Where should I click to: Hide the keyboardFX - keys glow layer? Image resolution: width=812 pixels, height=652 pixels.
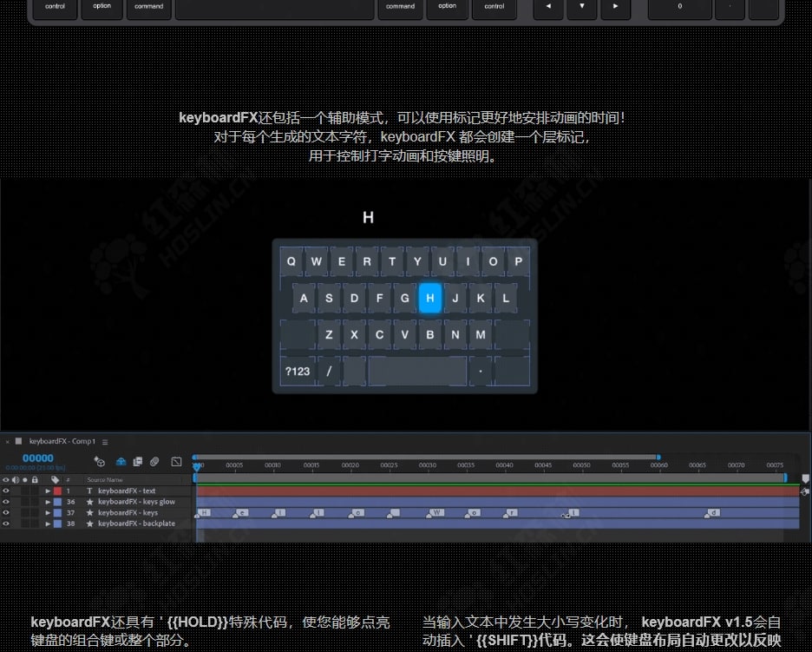click(6, 502)
